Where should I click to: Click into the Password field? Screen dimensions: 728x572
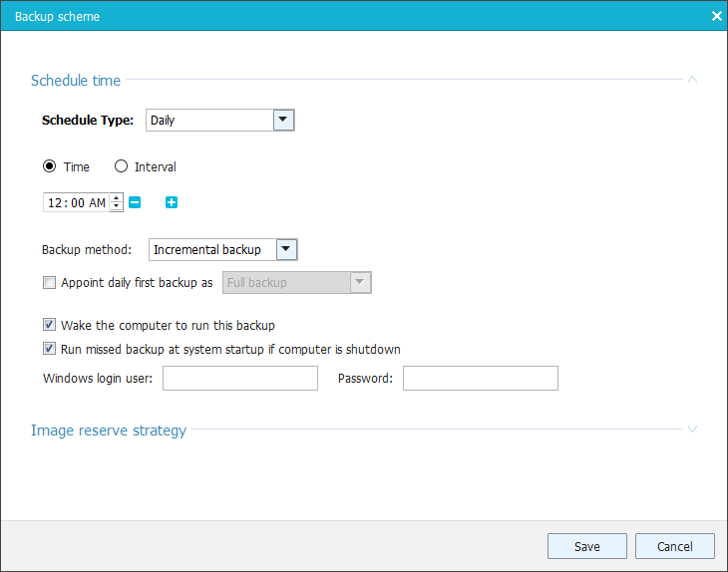pos(480,379)
